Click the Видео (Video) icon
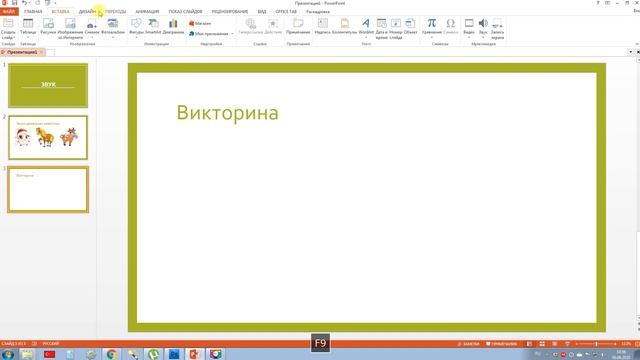This screenshot has width=640, height=360. pyautogui.click(x=469, y=23)
